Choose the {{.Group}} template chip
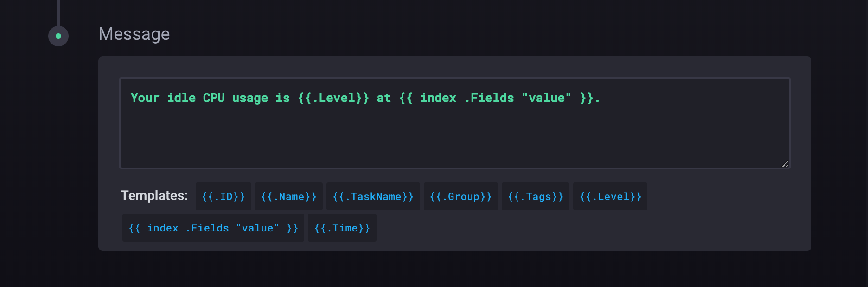868x287 pixels. coord(460,197)
